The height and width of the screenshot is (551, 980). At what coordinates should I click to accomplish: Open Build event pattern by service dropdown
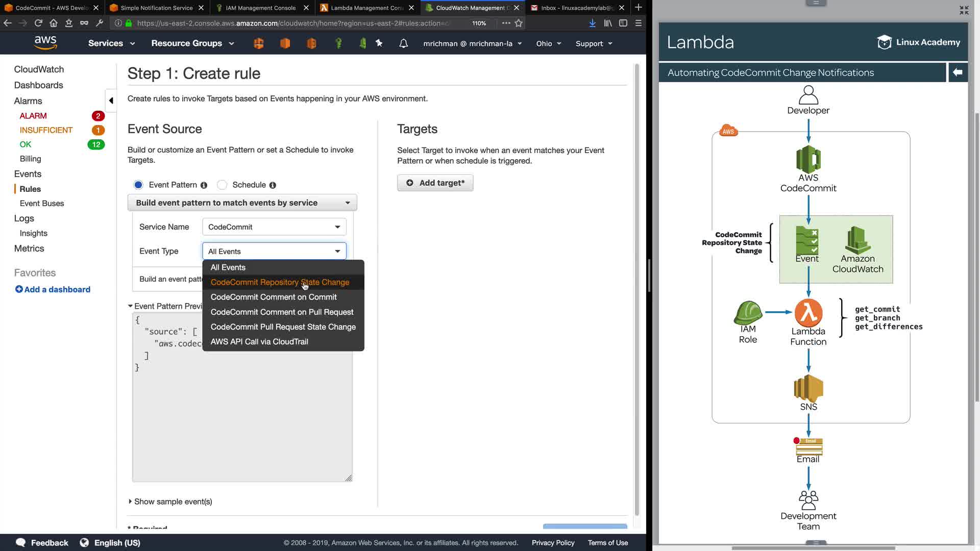(242, 203)
